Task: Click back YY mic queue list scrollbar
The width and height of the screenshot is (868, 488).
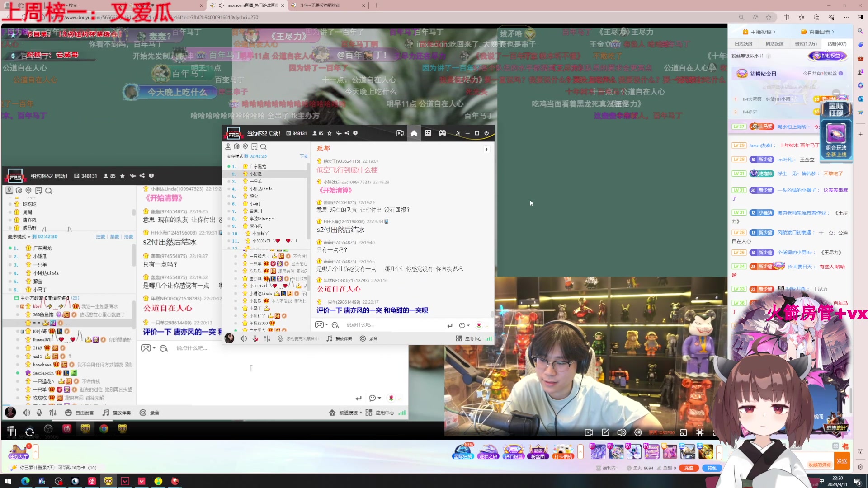Action: pos(133,256)
